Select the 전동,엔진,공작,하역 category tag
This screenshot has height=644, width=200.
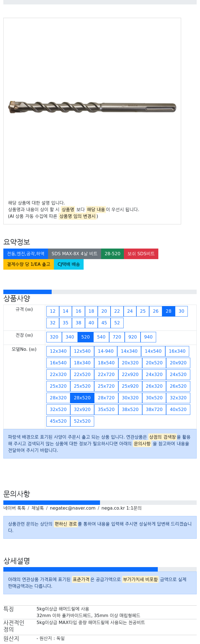(x=26, y=254)
